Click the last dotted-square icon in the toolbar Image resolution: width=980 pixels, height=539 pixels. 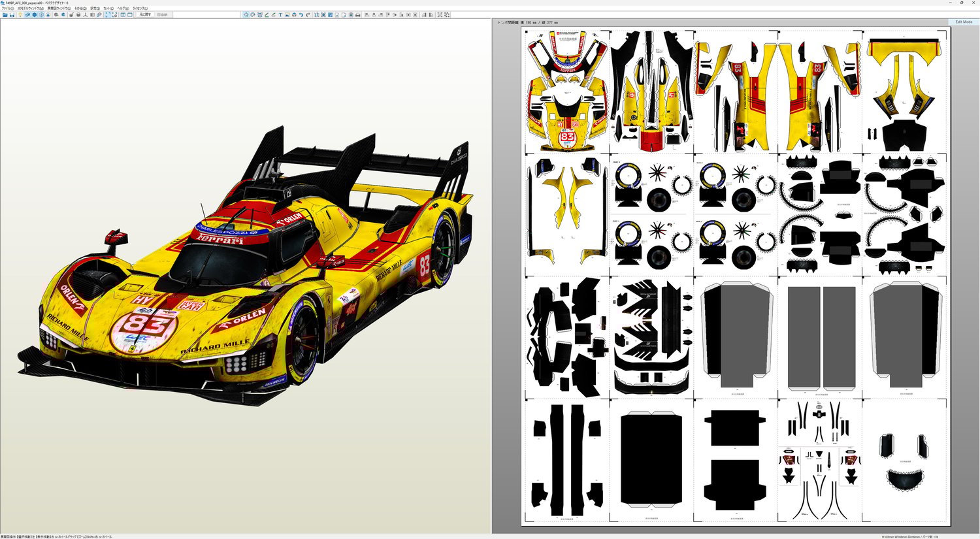click(x=447, y=15)
